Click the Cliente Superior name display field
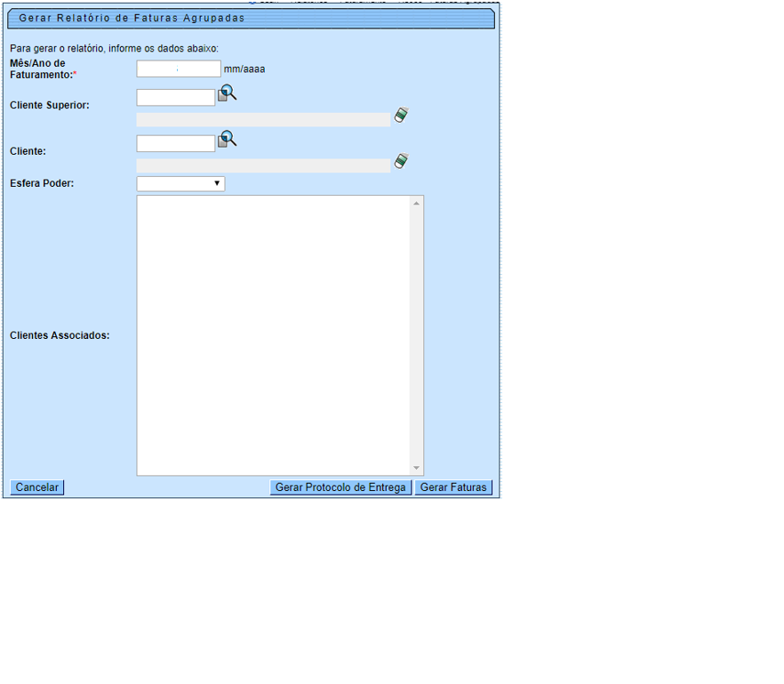784x684 pixels. (263, 119)
